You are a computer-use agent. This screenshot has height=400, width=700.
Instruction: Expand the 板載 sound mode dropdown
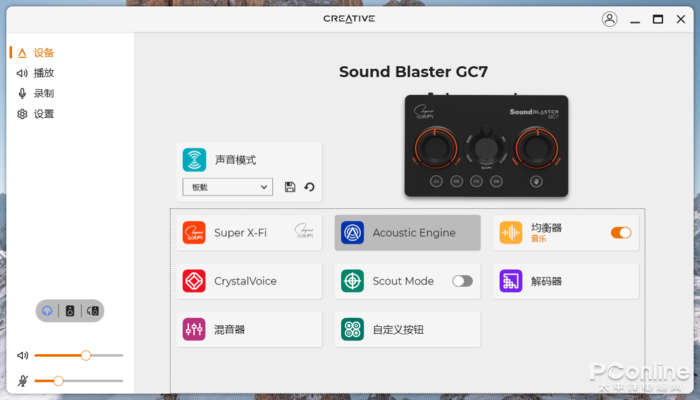point(228,187)
